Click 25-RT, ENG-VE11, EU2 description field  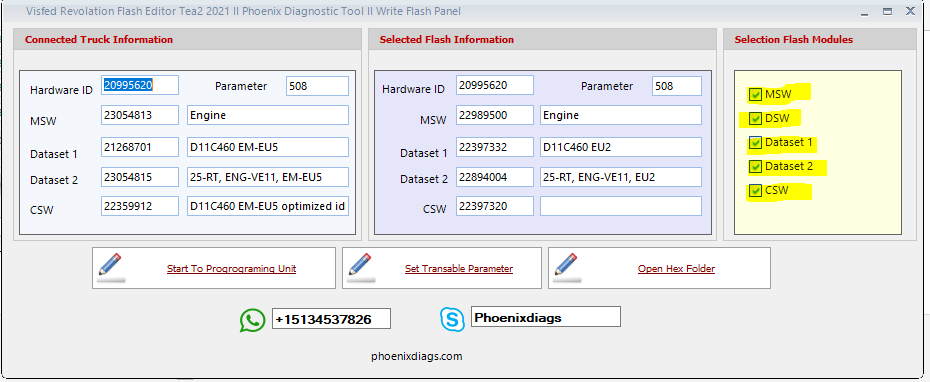point(621,177)
